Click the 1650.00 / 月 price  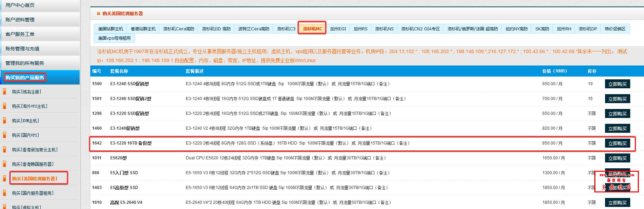click(554, 158)
